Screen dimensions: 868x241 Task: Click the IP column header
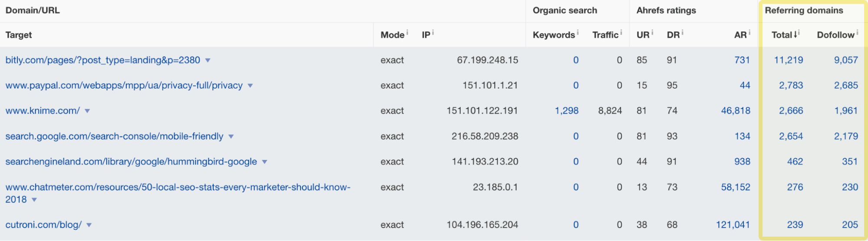[426, 35]
